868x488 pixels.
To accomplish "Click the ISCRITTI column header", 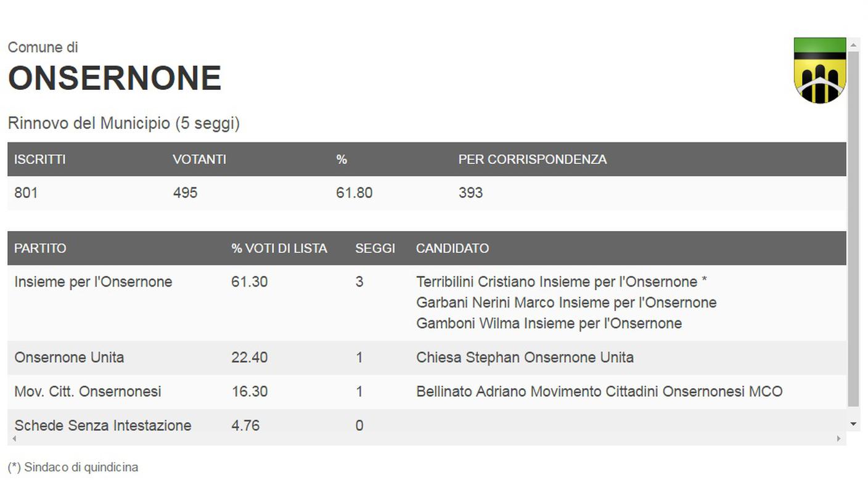I will point(40,160).
